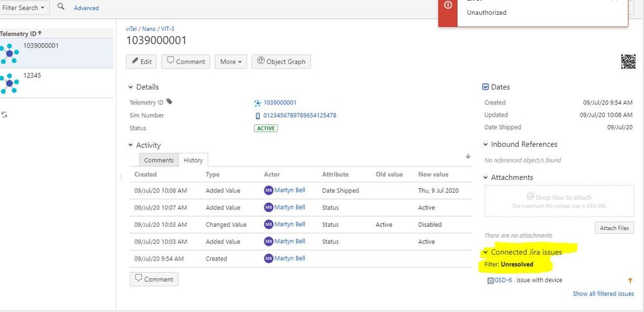Viewport: 644px width, 312px height.
Task: Switch to the History tab
Action: click(193, 160)
